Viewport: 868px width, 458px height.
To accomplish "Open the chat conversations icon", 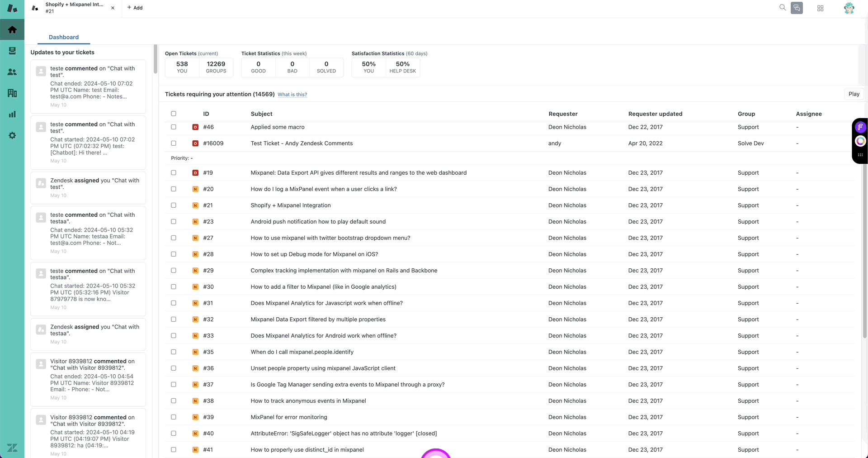I will coord(797,8).
